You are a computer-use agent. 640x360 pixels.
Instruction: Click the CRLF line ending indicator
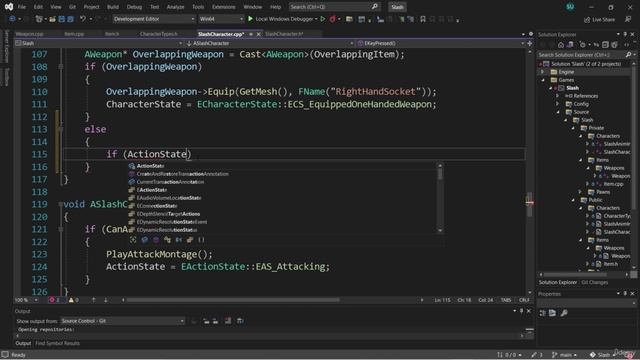coord(524,300)
